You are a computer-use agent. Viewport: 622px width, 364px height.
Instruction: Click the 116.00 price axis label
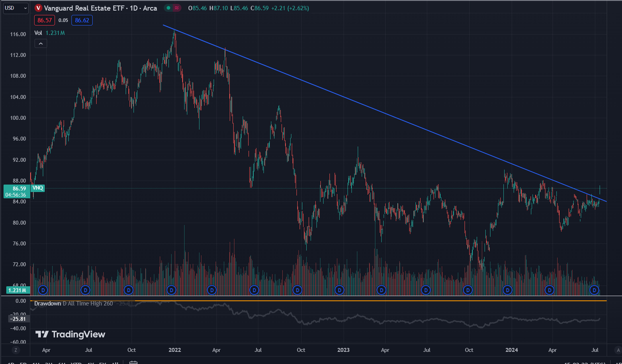[18, 35]
